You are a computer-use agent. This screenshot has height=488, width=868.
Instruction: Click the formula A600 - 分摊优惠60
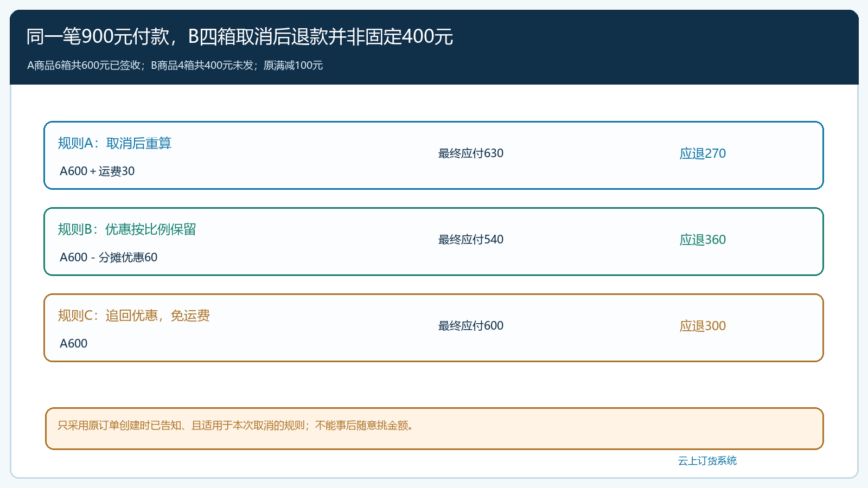point(108,258)
